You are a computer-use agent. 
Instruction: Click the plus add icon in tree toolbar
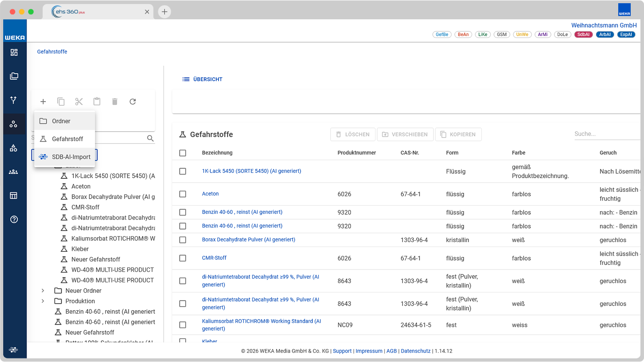point(43,102)
